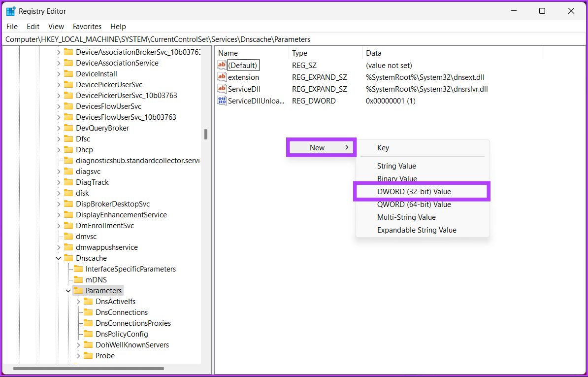
Task: Click the Type column header
Action: tap(326, 53)
